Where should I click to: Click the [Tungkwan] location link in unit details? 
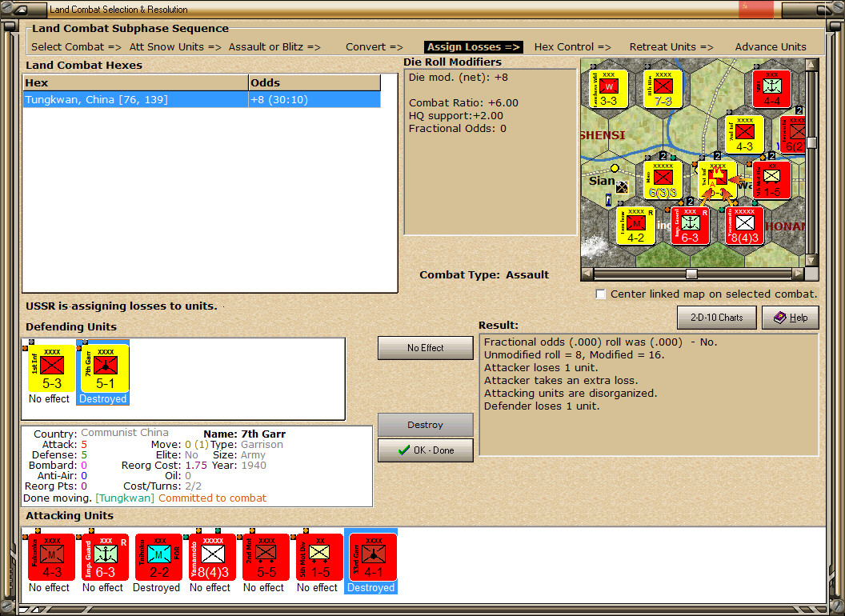pos(125,498)
